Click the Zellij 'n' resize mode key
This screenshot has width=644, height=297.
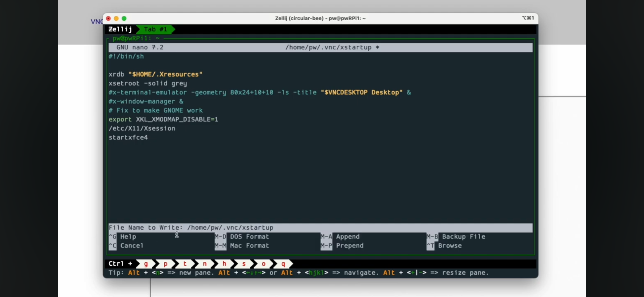pyautogui.click(x=205, y=264)
